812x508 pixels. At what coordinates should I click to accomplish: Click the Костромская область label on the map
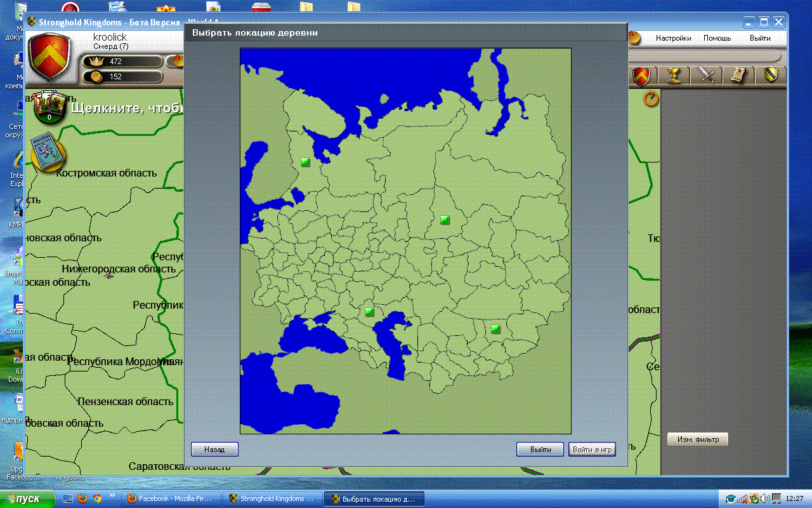tap(106, 173)
